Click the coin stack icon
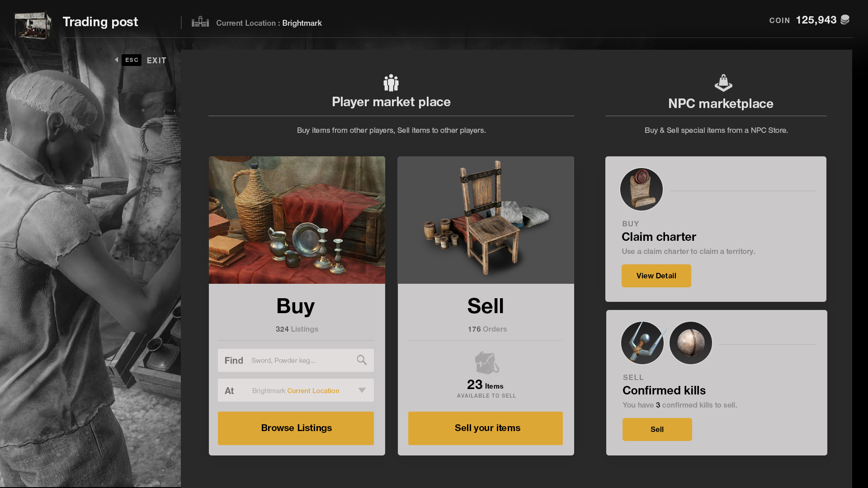 (845, 20)
